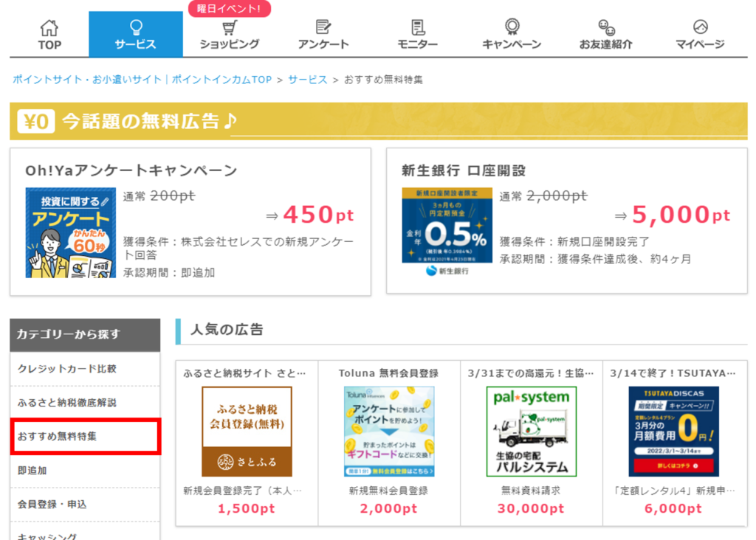
Task: Open the 新生銀行 口座開設 title
Action: (464, 170)
